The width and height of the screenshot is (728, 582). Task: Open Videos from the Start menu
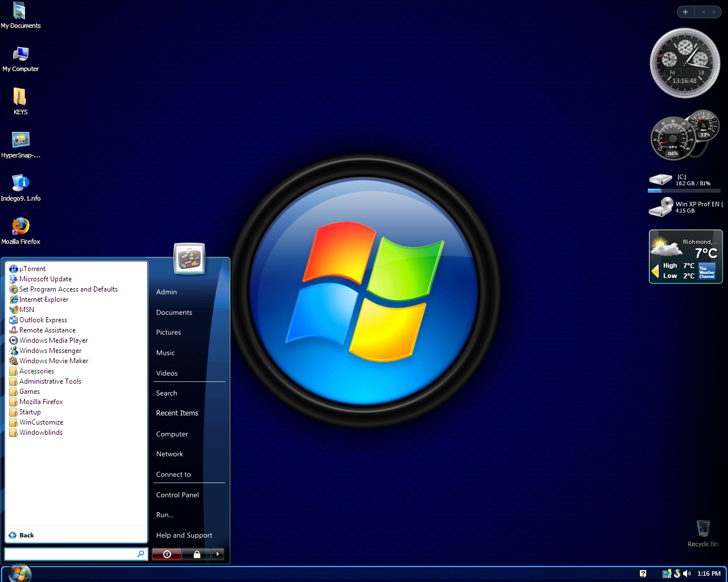167,373
